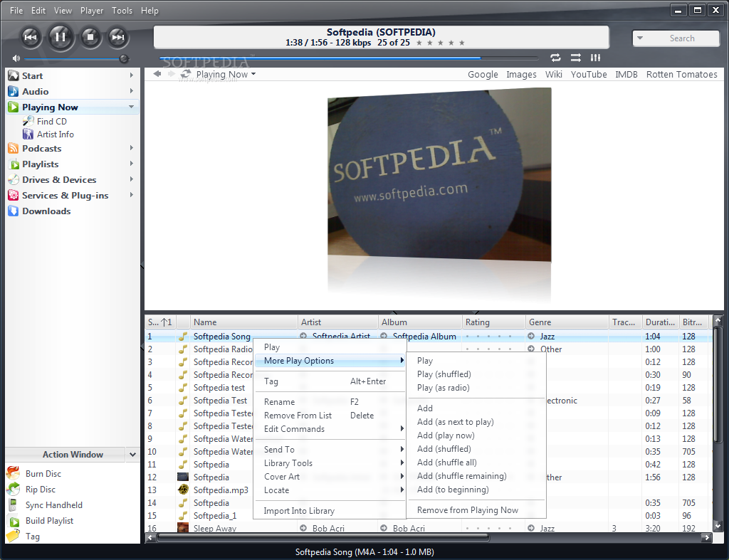Click the horizontal scrollbar of the list

pos(324,538)
